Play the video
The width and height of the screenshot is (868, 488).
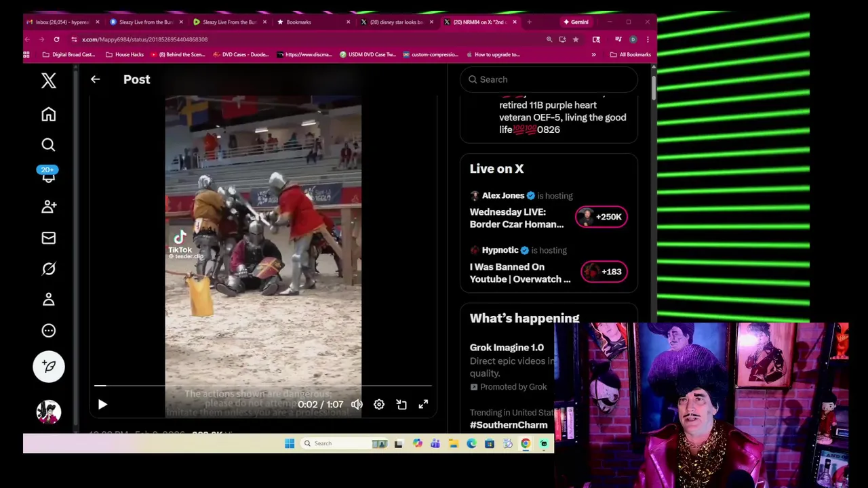pyautogui.click(x=102, y=405)
